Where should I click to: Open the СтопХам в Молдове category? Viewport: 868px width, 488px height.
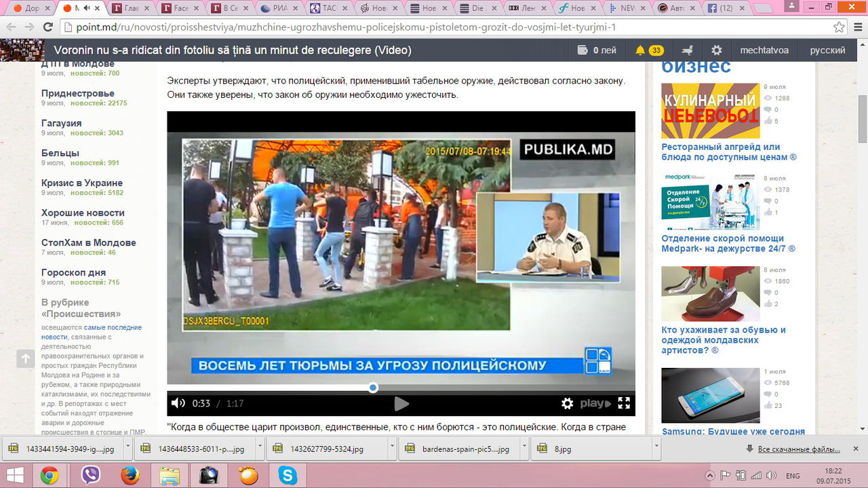click(89, 242)
